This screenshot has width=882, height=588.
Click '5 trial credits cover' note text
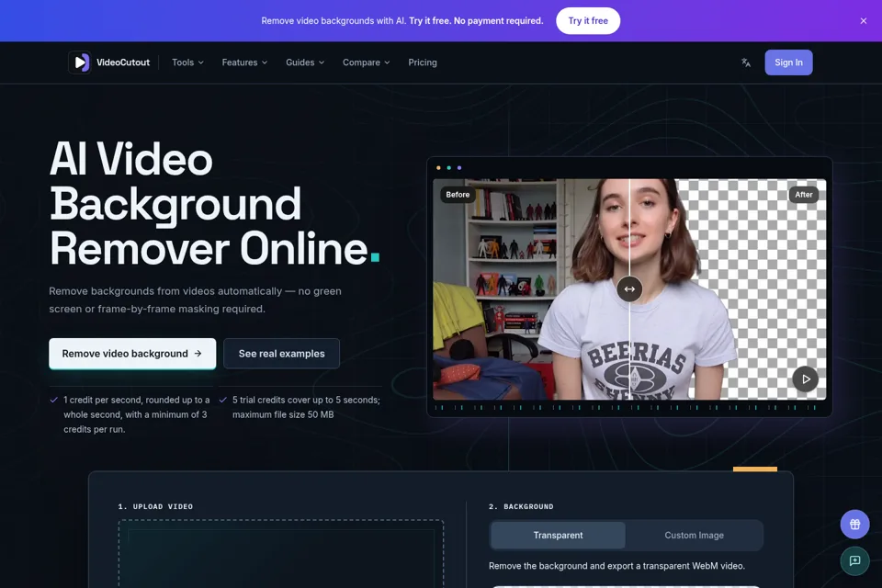coord(306,407)
